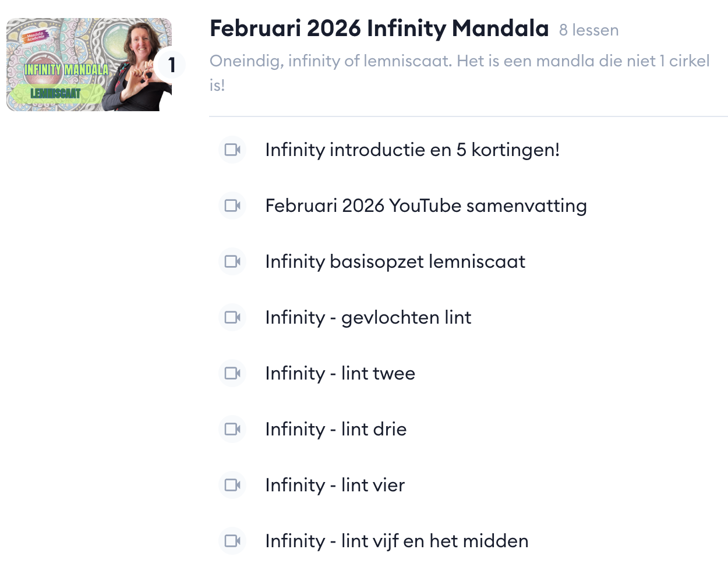This screenshot has height=574, width=728.
Task: Click video icon beside basisopzet lemniscaat lesson
Action: pyautogui.click(x=232, y=261)
